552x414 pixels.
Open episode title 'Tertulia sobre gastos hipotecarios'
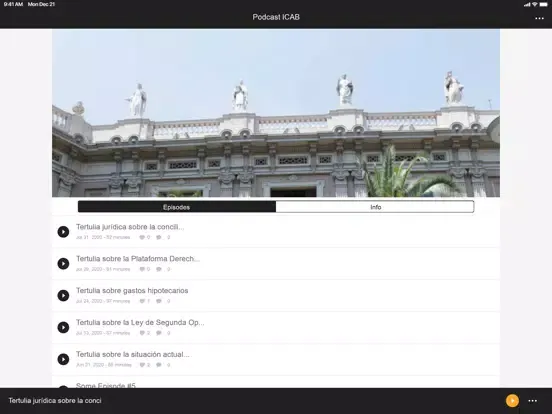[x=132, y=291]
